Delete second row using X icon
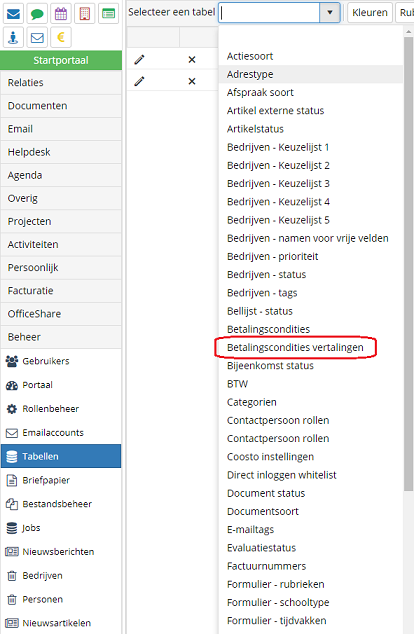This screenshot has height=634, width=414. coord(192,81)
